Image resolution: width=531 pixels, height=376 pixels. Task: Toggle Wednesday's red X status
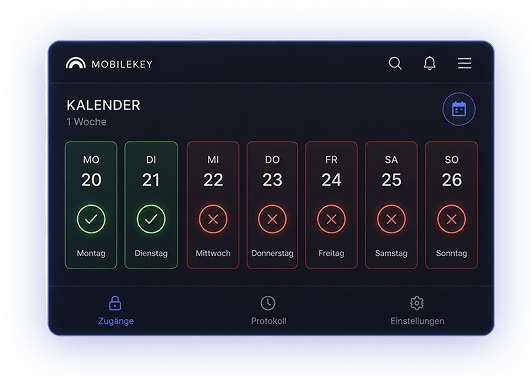tap(213, 219)
